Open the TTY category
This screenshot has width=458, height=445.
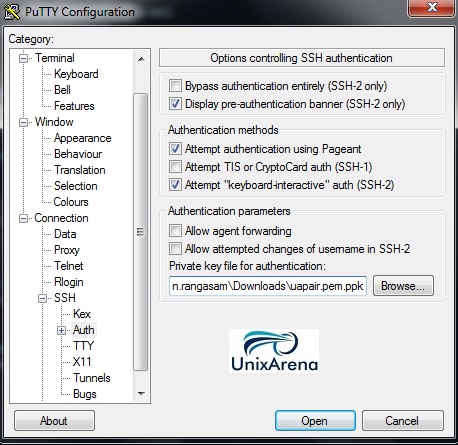83,346
